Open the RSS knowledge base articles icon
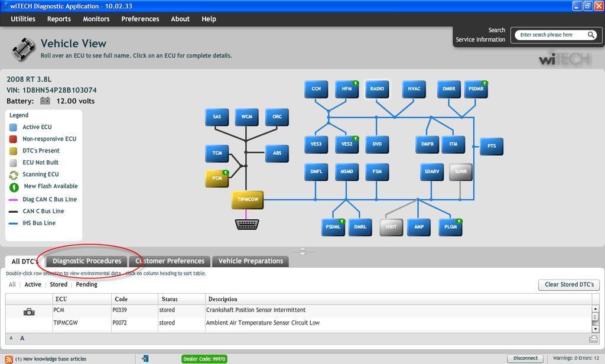 [x=8, y=359]
